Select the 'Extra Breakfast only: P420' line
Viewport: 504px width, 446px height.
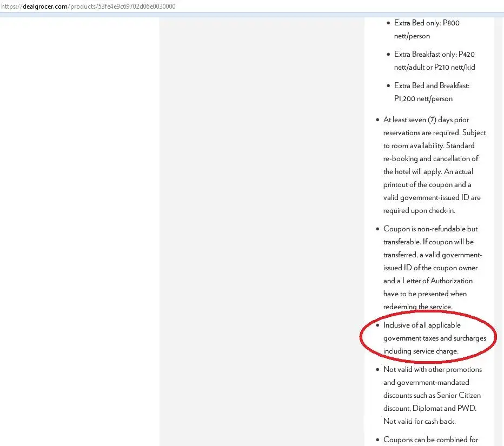click(x=434, y=55)
